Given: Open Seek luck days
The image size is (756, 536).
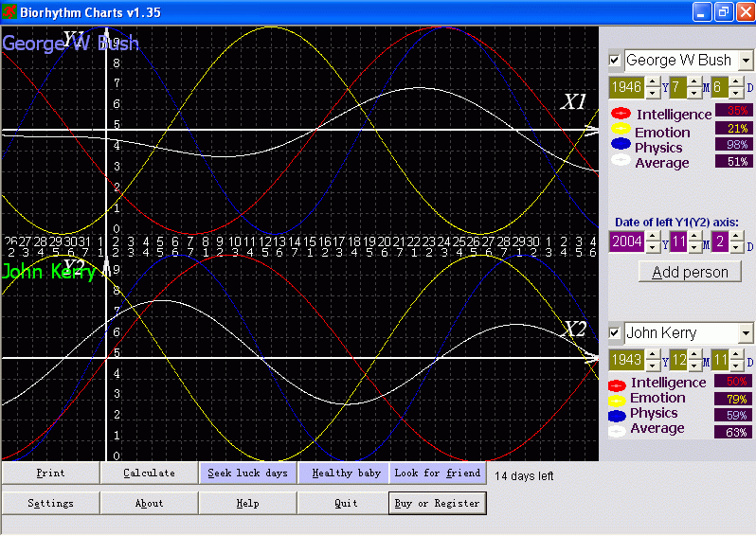Looking at the screenshot, I should click(247, 473).
